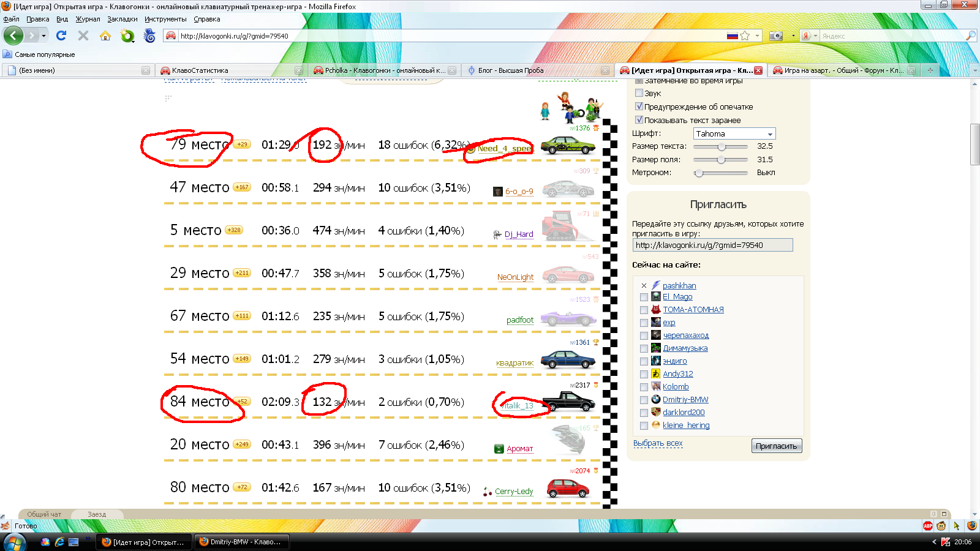
Task: Close the active [Идет игра] tab
Action: coord(758,70)
